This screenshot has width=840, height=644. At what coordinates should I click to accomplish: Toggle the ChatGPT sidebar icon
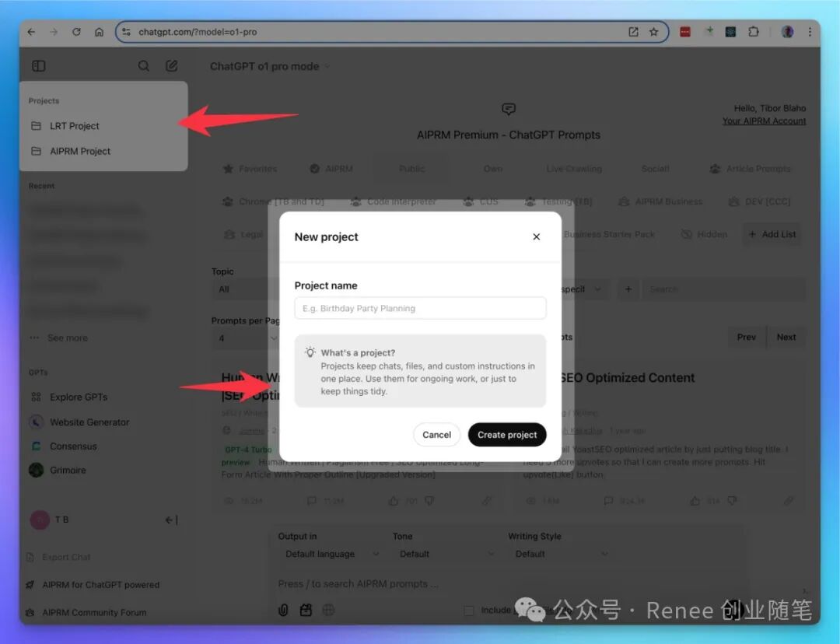click(x=39, y=66)
